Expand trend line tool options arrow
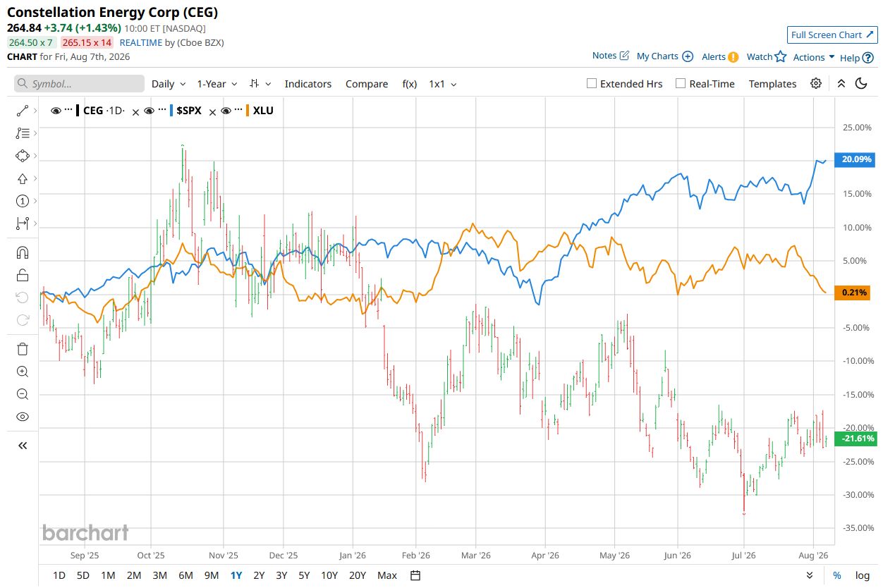The height and width of the screenshot is (588, 883). [35, 111]
